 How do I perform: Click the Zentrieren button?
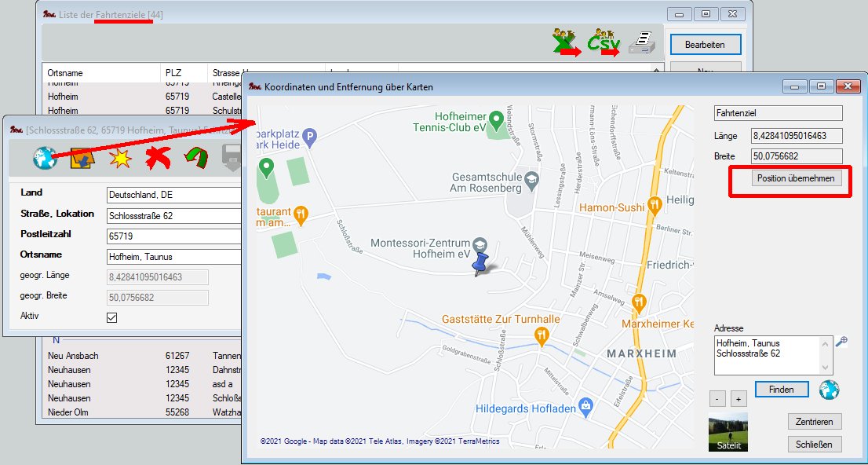[x=815, y=422]
